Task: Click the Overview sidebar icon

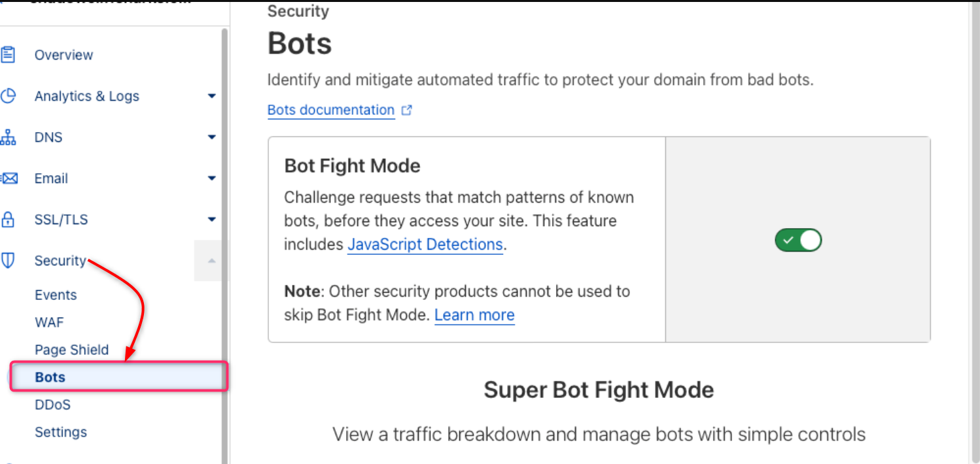Action: point(9,54)
